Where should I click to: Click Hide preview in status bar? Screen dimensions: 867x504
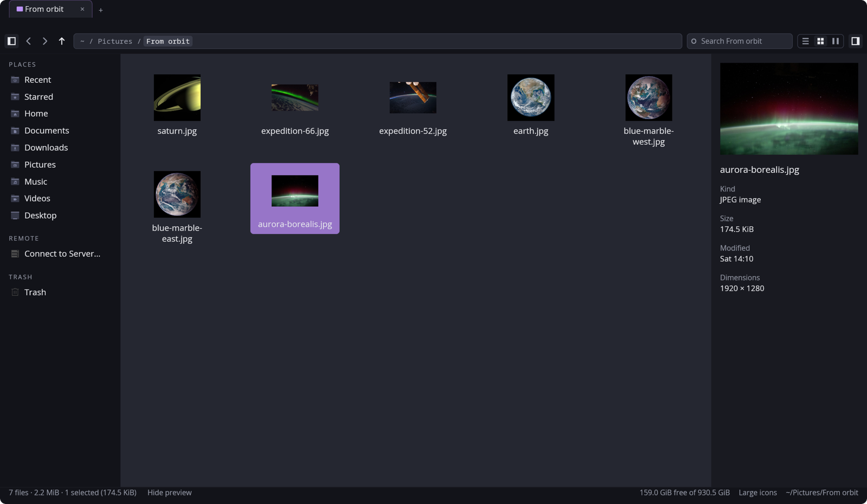(170, 493)
